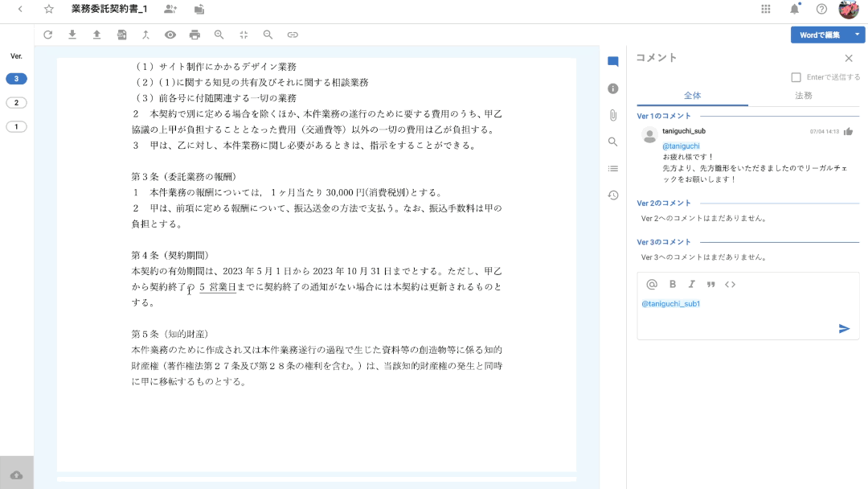Like the taniguchi_sub comment with thumbs up
Viewport: 868px width, 489px height.
(x=848, y=131)
